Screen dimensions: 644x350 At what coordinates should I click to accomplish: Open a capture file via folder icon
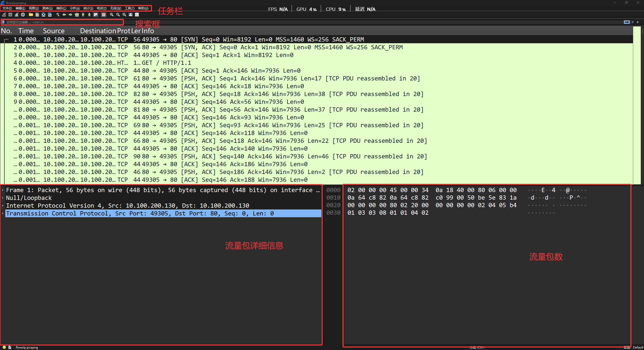click(31, 15)
